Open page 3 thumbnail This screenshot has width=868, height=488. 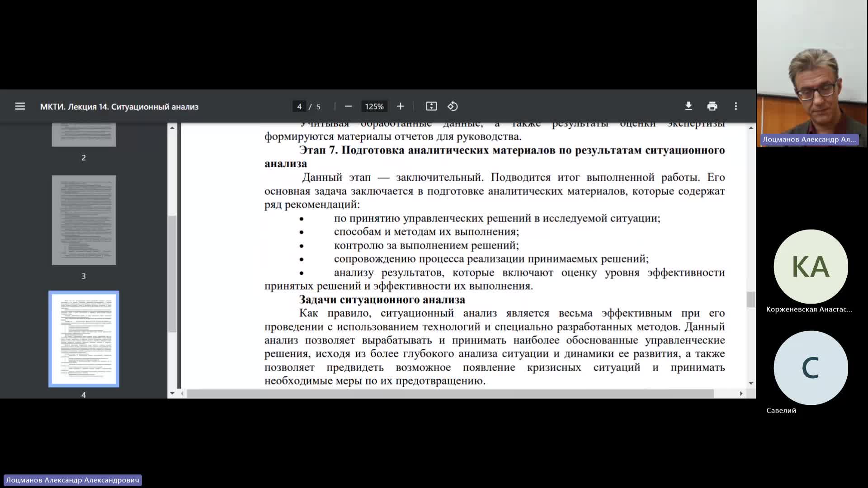click(x=84, y=220)
